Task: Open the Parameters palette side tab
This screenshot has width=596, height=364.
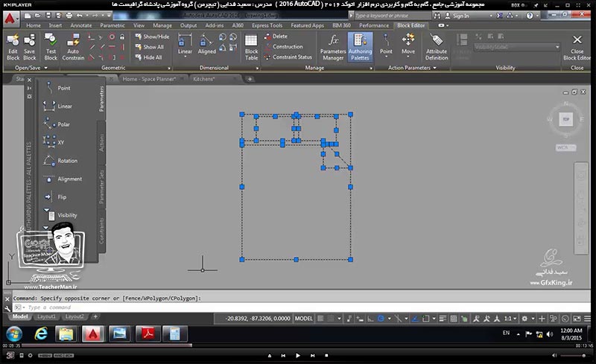Action: point(101,99)
